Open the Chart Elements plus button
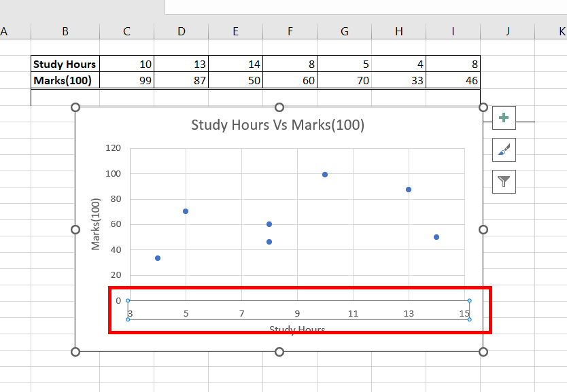This screenshot has width=567, height=392. click(x=504, y=118)
